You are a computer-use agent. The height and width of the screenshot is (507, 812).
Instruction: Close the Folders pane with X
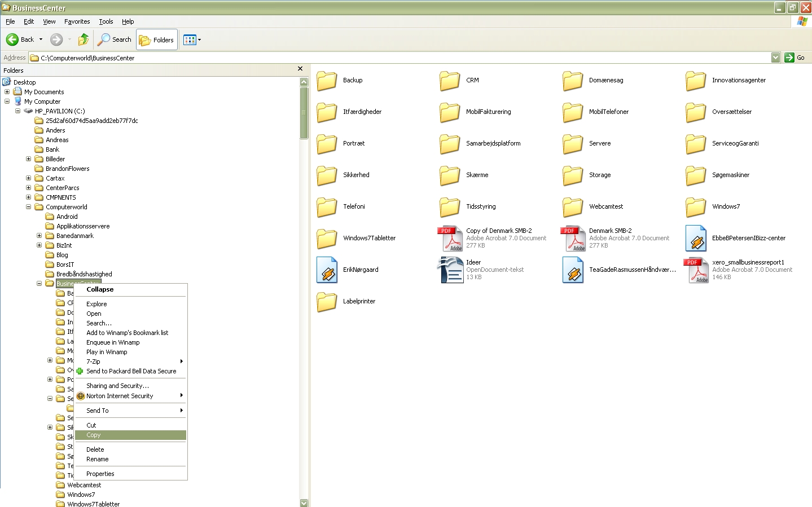300,69
